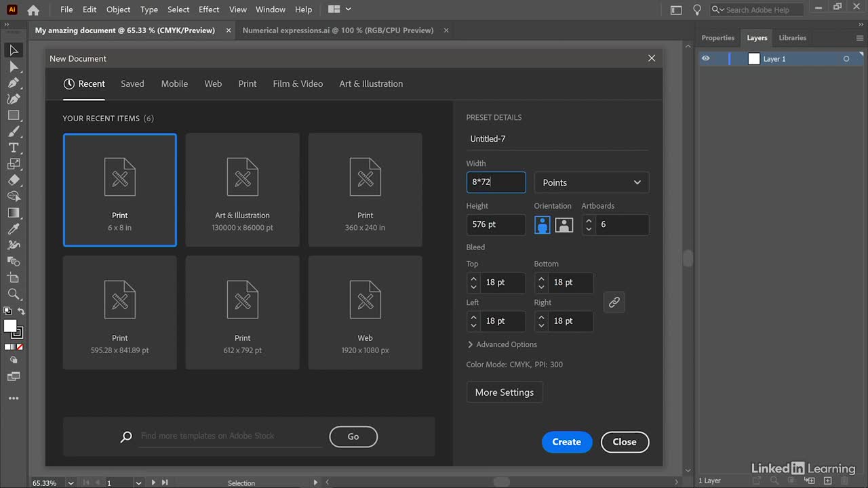Switch to the Web tab
The width and height of the screenshot is (868, 488).
(213, 84)
